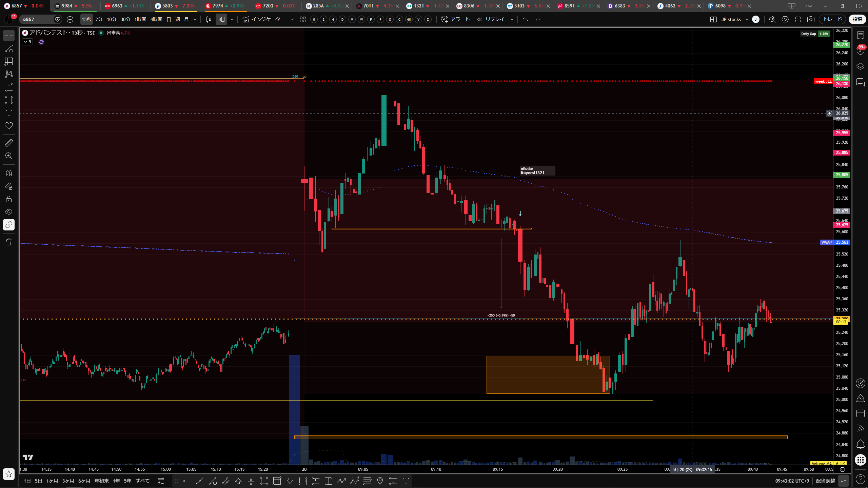Select the Fibonacci retracement tool

9,61
